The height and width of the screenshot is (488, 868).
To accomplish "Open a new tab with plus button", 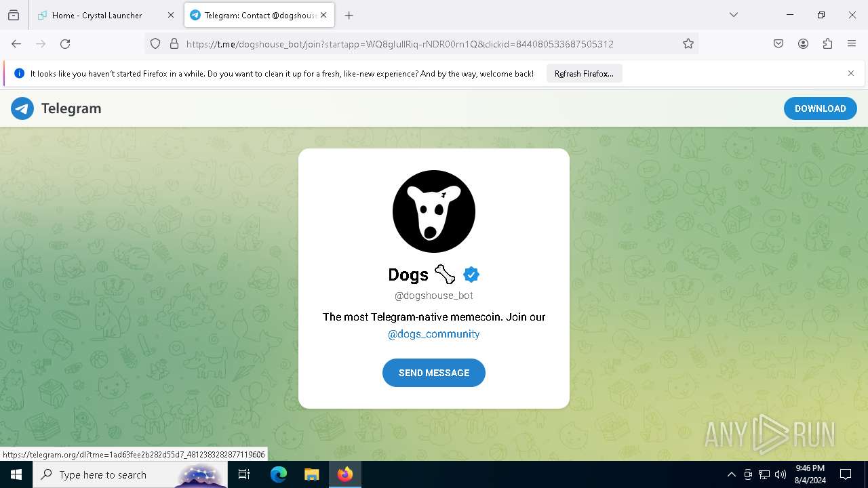I will [x=349, y=15].
